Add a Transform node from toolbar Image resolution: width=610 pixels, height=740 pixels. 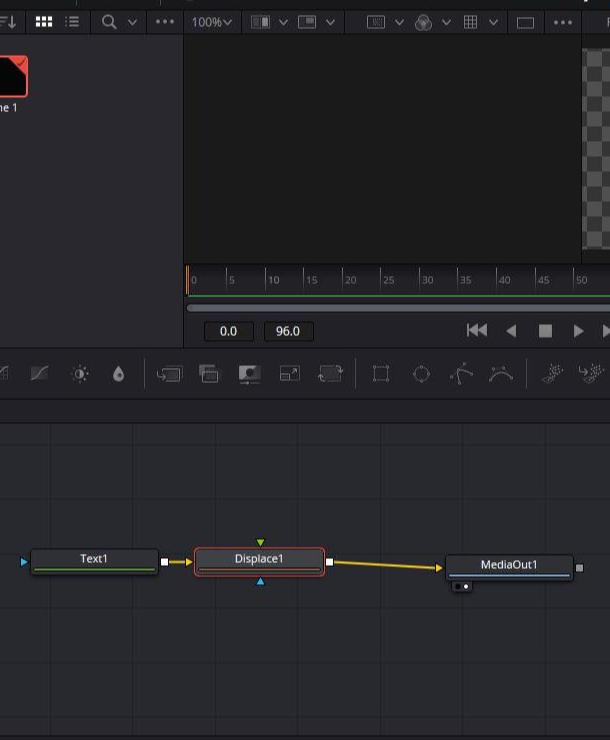click(x=330, y=374)
